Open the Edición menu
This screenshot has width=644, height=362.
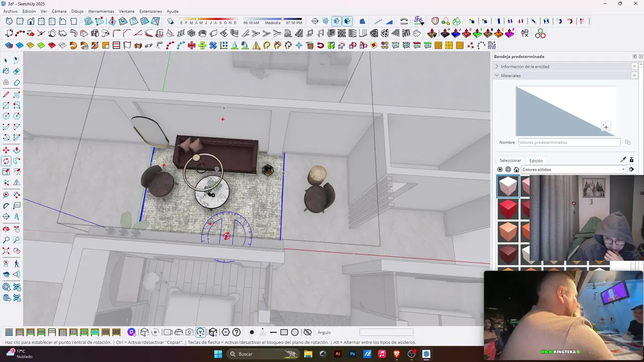[x=29, y=11]
